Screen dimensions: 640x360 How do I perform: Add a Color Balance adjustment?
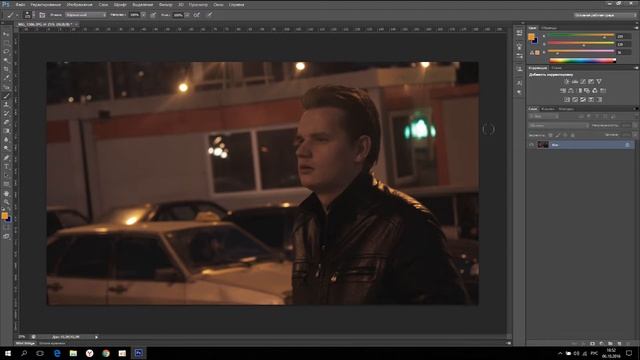(x=571, y=91)
